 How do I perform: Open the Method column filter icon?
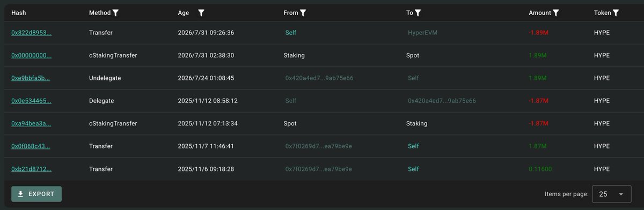point(115,13)
